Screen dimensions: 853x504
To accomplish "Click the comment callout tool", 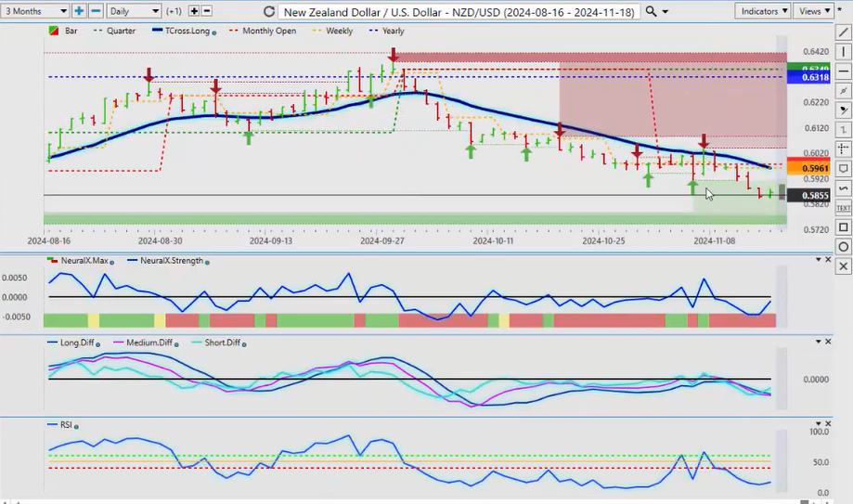I will (x=843, y=169).
